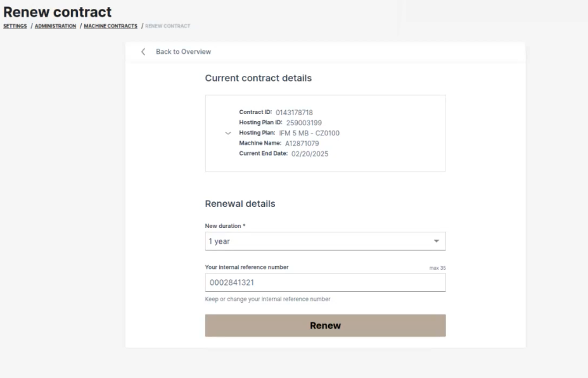Navigate to the Administration breadcrumb

56,26
